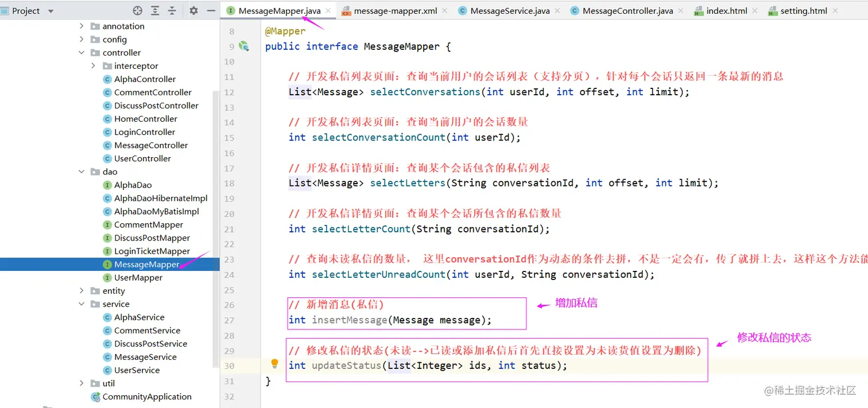868x408 pixels.
Task: Click the Expand All icon in Project toolbar
Action: coord(155,11)
